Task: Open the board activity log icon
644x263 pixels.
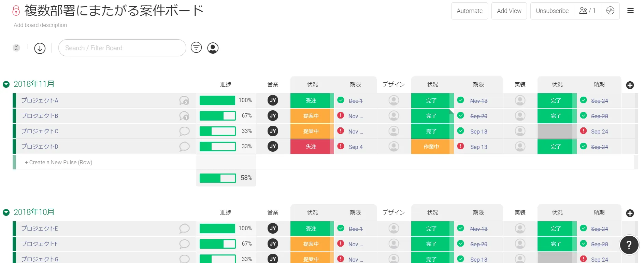Action: 610,11
